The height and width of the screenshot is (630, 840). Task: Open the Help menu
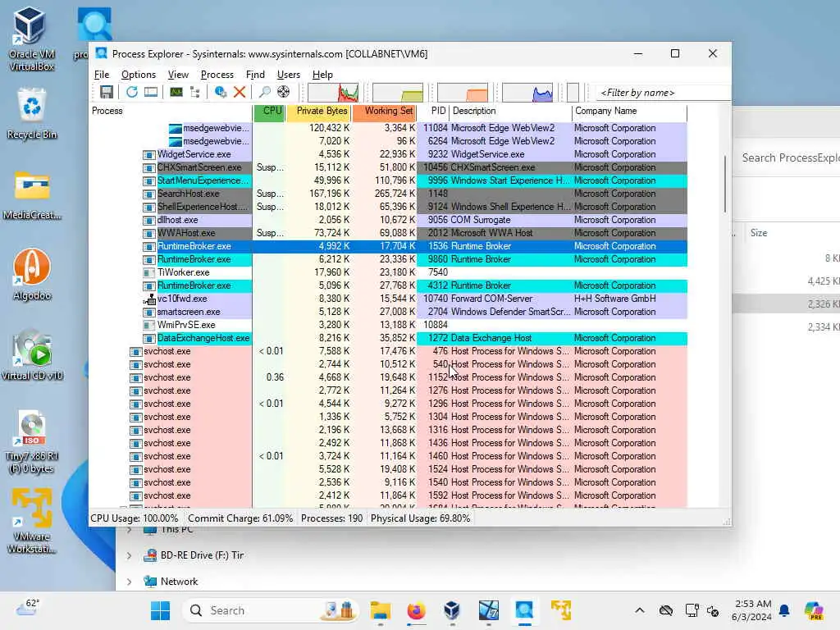click(322, 75)
